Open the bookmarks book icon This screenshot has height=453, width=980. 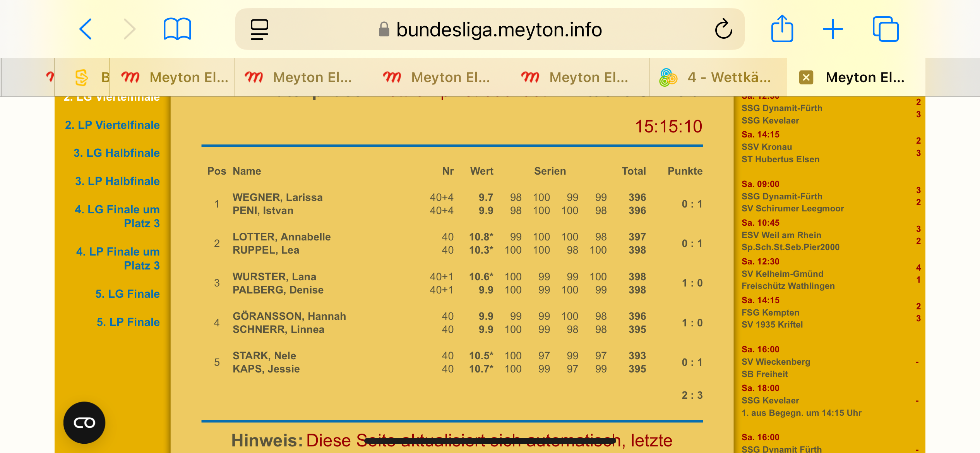pos(177,29)
